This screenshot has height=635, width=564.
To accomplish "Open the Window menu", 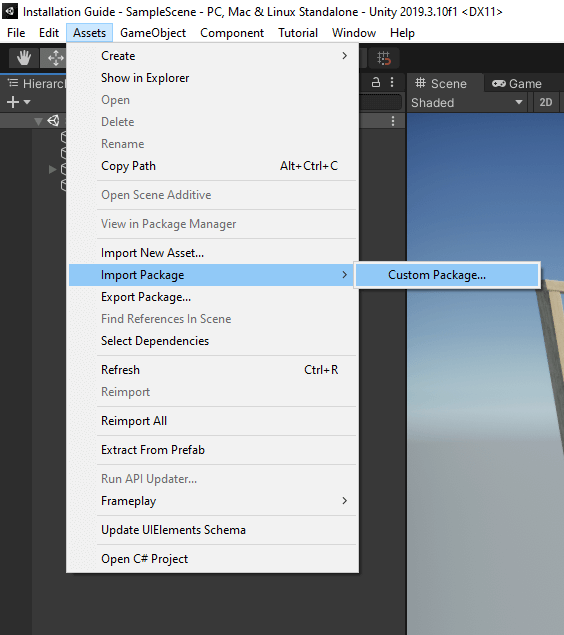I will click(354, 33).
